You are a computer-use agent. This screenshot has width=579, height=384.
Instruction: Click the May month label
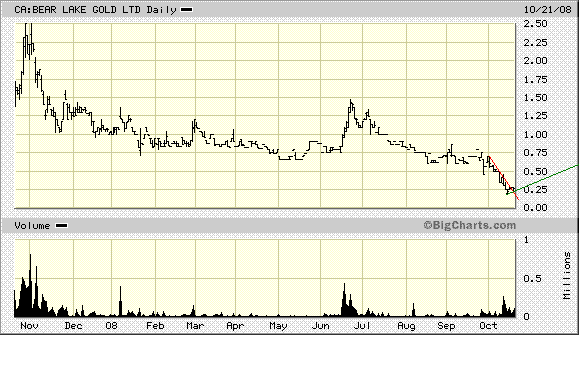click(x=278, y=326)
